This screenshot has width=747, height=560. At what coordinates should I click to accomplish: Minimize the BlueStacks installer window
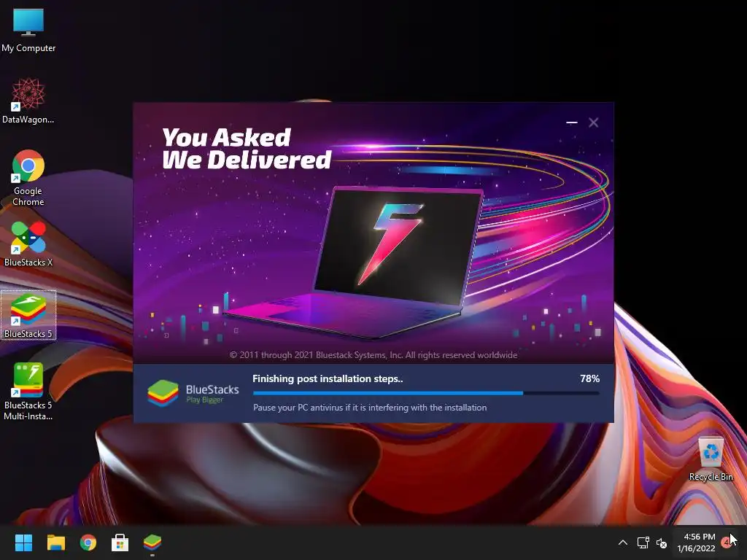click(x=572, y=122)
